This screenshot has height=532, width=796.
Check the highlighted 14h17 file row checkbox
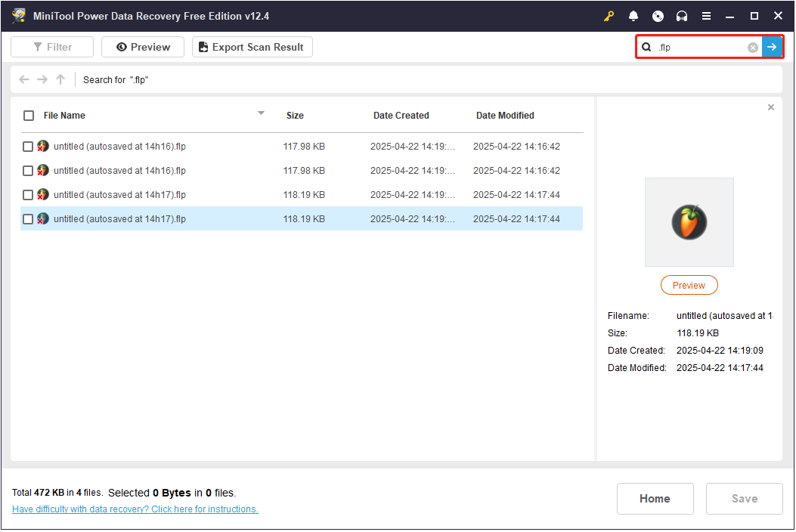pyautogui.click(x=28, y=219)
